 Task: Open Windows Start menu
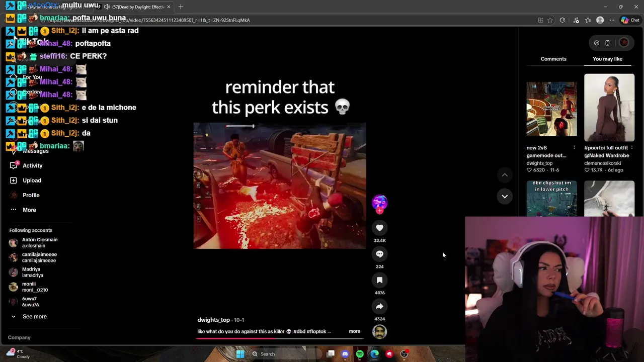coord(240,354)
